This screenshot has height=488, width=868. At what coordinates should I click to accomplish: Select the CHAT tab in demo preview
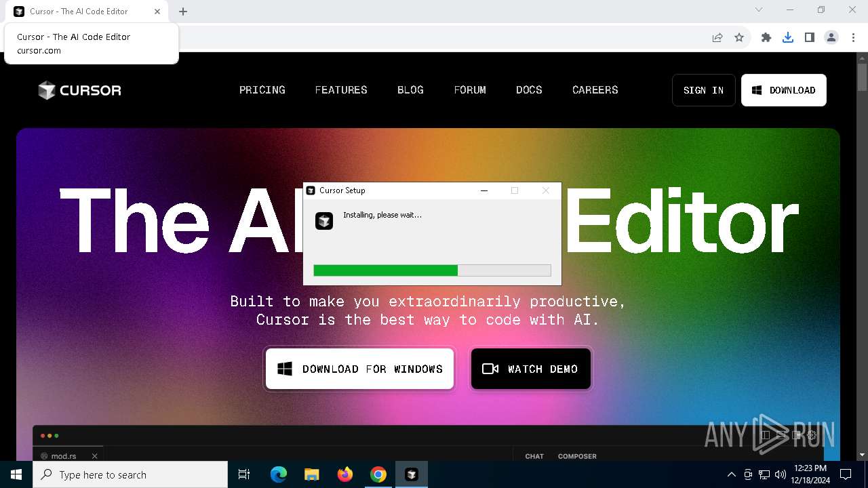coord(534,456)
